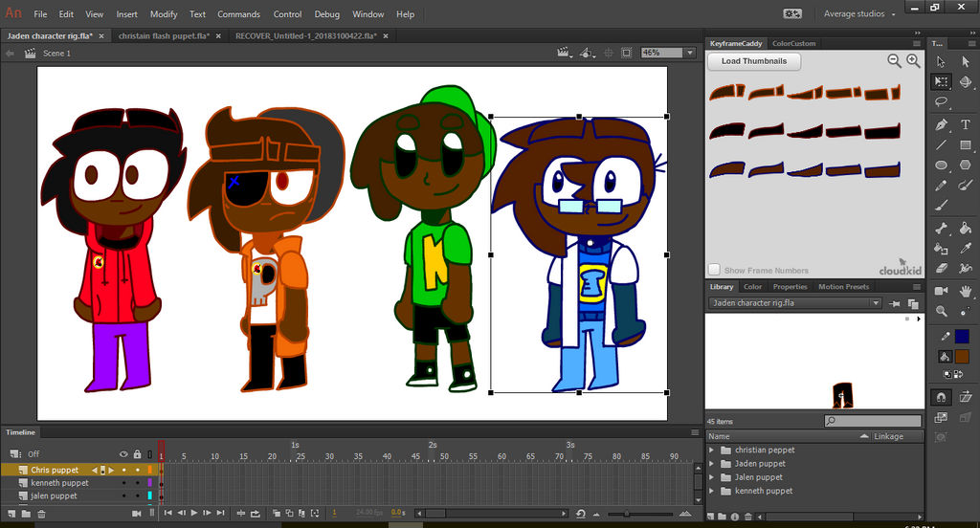Toggle onion skin in timeline

pyautogui.click(x=277, y=513)
